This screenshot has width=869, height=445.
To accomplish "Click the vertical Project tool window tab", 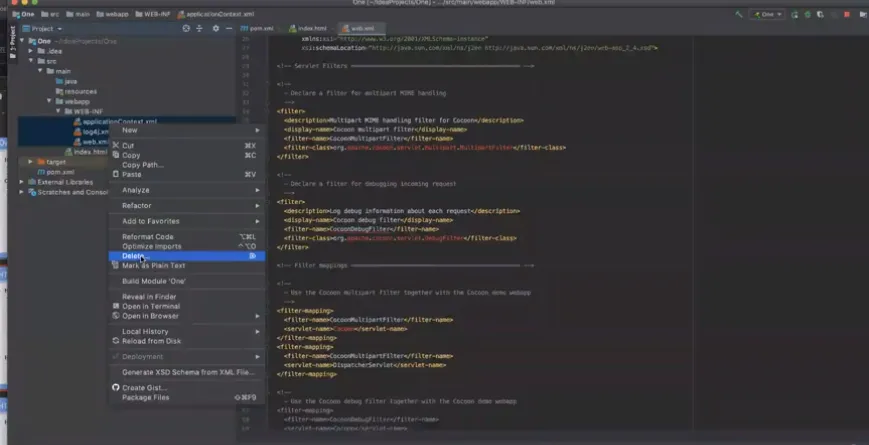I will (x=12, y=44).
